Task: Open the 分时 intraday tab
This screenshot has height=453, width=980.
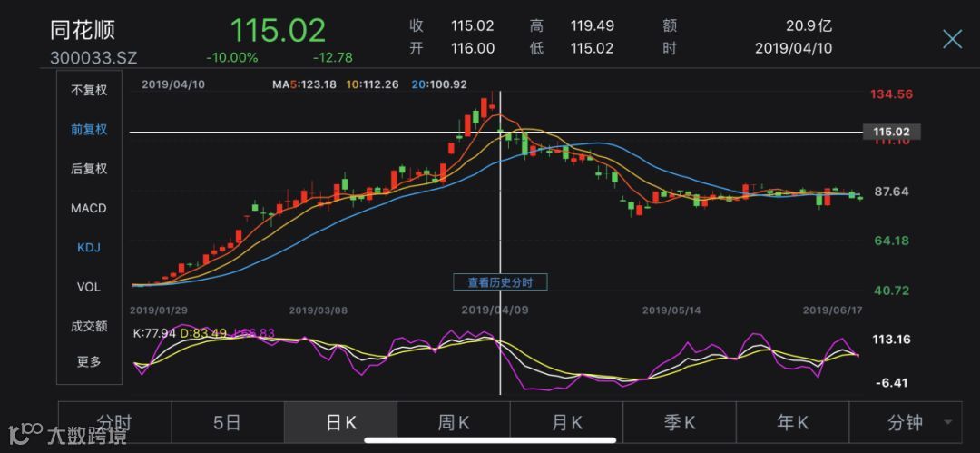Action: tap(114, 423)
